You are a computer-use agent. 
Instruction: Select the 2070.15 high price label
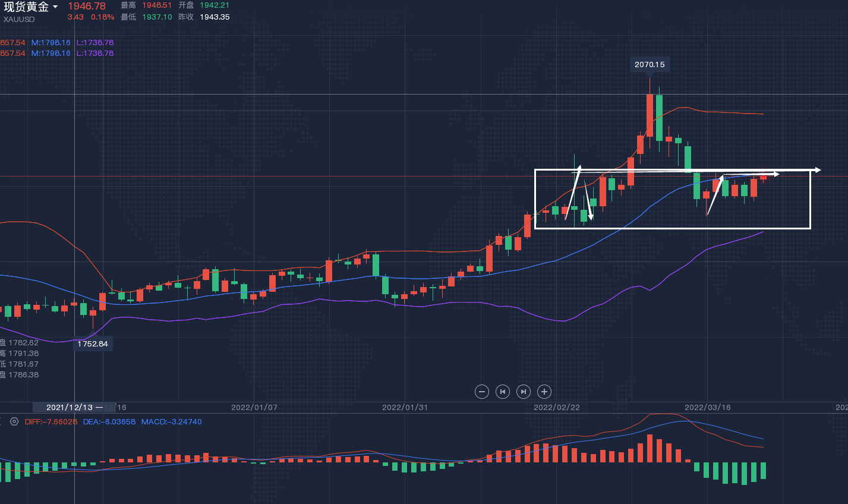pyautogui.click(x=650, y=64)
